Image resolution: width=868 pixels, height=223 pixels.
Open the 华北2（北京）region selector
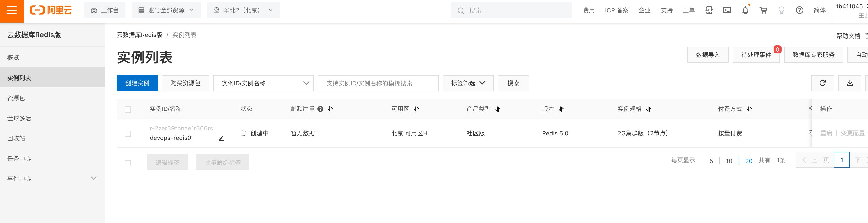point(243,11)
